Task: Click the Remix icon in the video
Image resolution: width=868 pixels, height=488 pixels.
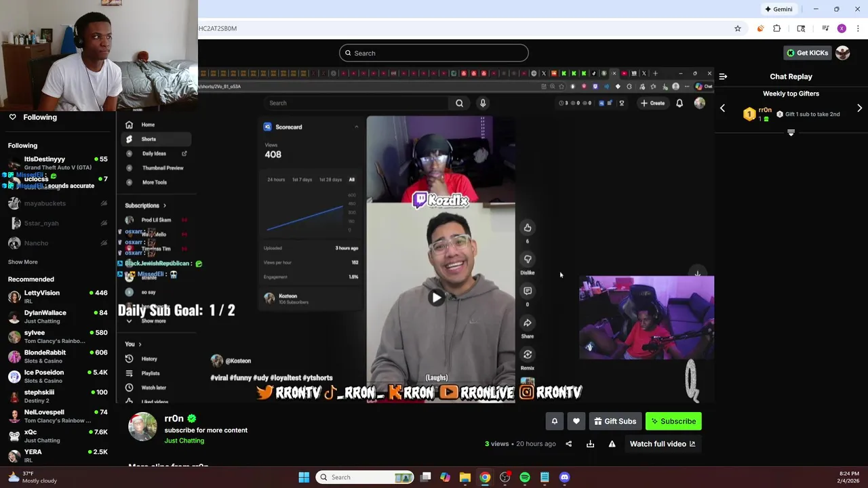Action: coord(528,354)
